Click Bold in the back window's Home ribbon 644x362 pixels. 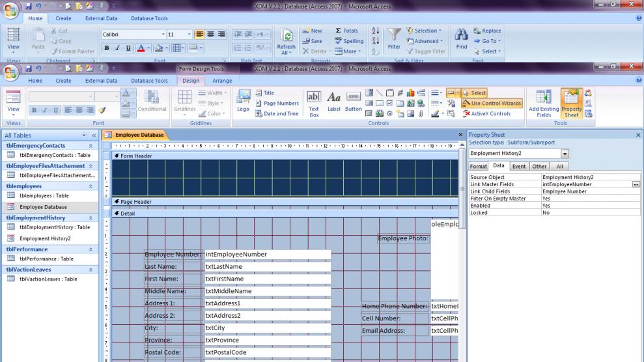107,48
